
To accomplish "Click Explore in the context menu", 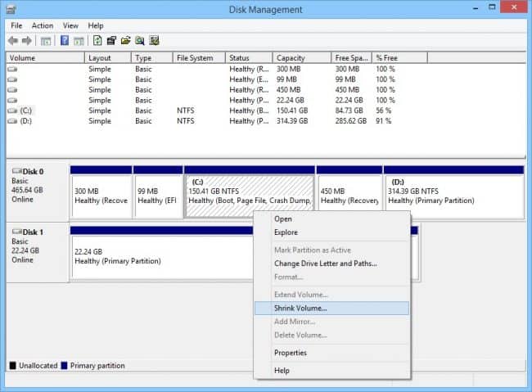I will [x=286, y=232].
